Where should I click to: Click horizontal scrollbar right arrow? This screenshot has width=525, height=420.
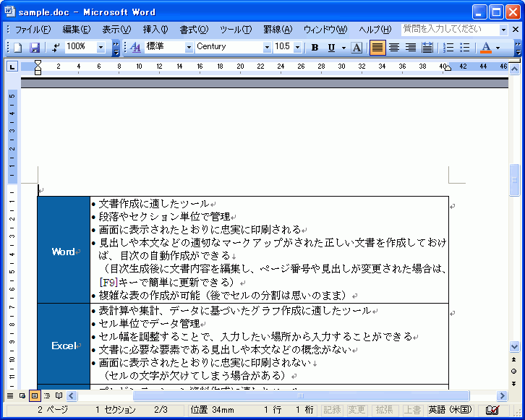502,396
